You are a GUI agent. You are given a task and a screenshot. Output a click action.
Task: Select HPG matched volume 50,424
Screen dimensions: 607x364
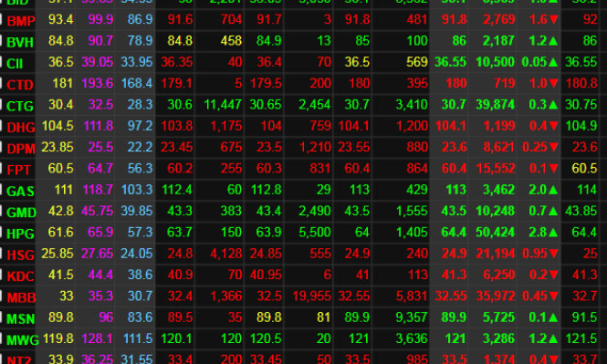click(495, 232)
